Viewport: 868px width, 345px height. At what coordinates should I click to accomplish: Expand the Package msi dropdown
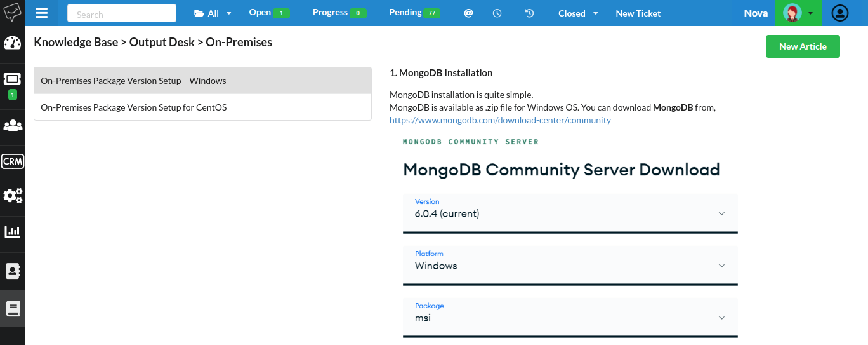tap(570, 316)
